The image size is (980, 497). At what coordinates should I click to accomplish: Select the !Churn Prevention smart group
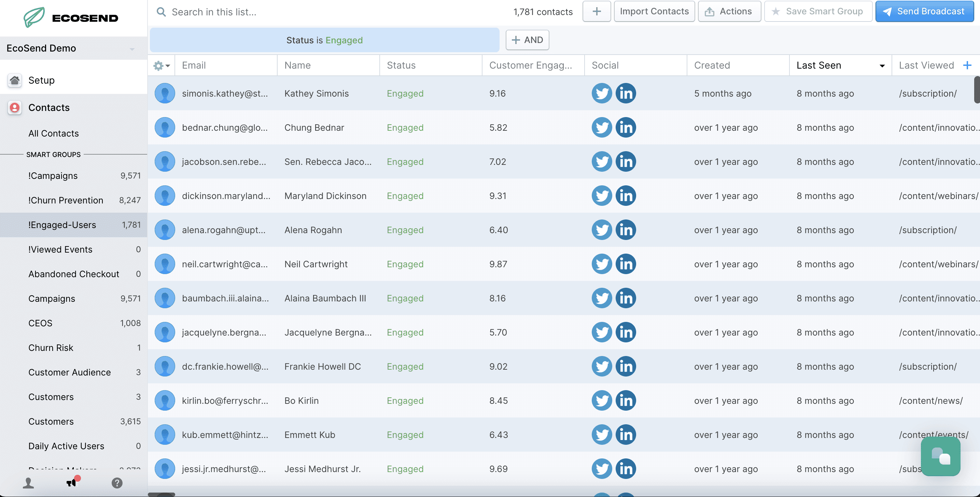[x=66, y=200]
